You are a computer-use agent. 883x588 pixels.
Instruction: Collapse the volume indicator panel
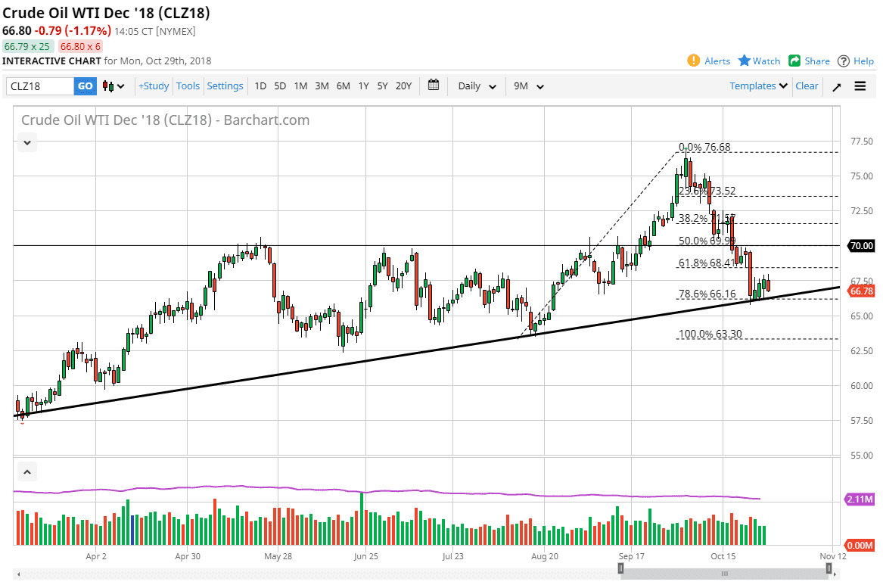click(26, 471)
